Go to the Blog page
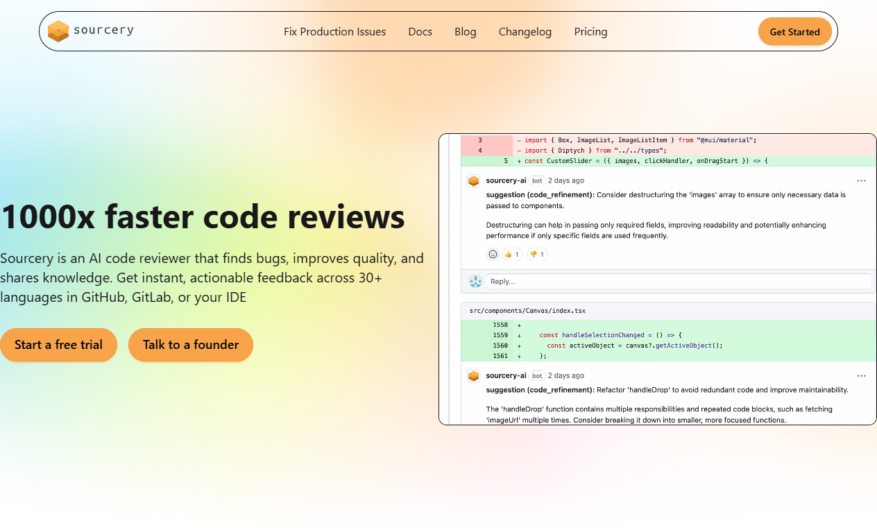 click(x=465, y=32)
